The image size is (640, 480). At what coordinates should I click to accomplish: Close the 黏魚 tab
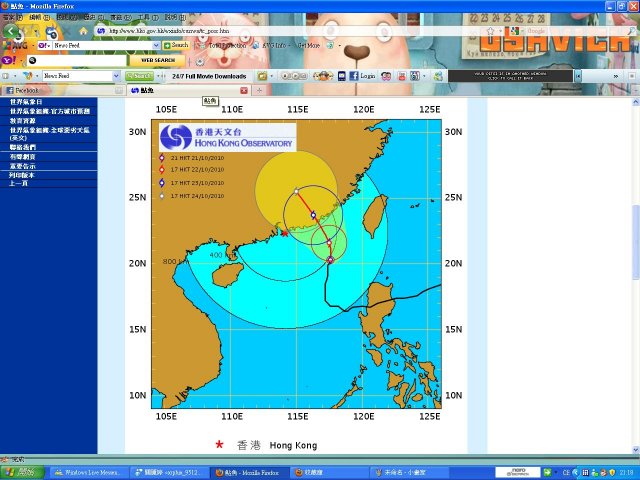(244, 91)
